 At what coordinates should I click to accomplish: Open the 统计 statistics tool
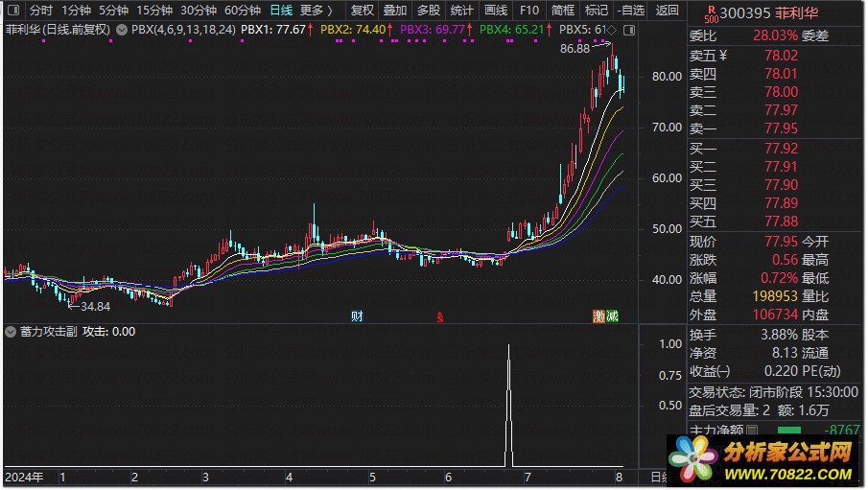[x=461, y=10]
